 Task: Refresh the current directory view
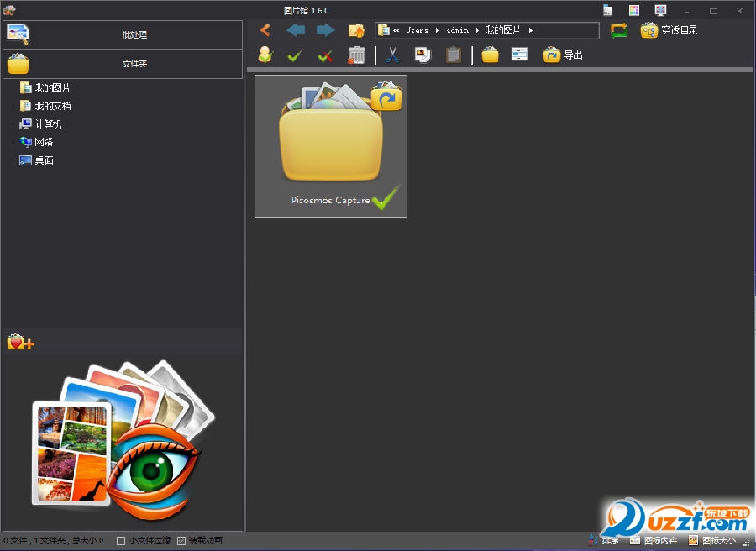pyautogui.click(x=619, y=30)
